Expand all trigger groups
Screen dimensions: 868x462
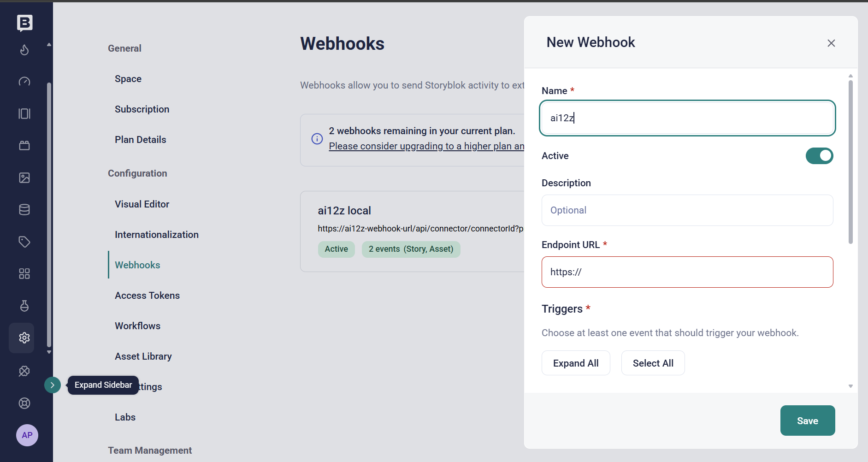tap(576, 363)
